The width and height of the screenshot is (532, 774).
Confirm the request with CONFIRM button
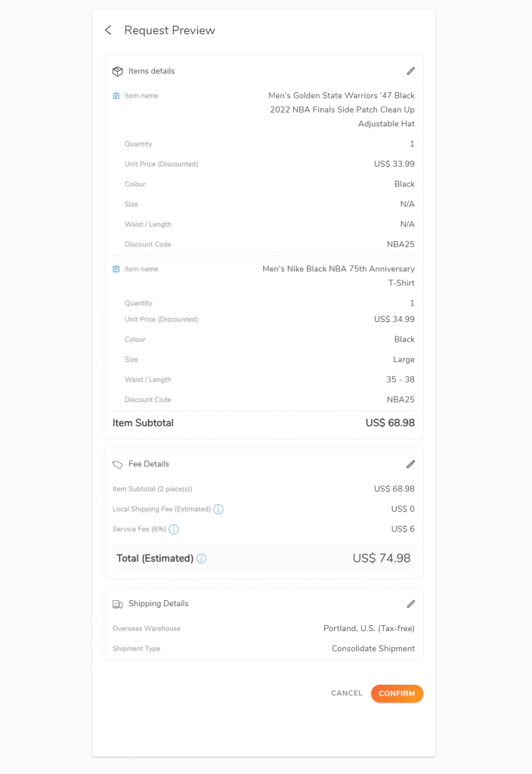pyautogui.click(x=397, y=694)
